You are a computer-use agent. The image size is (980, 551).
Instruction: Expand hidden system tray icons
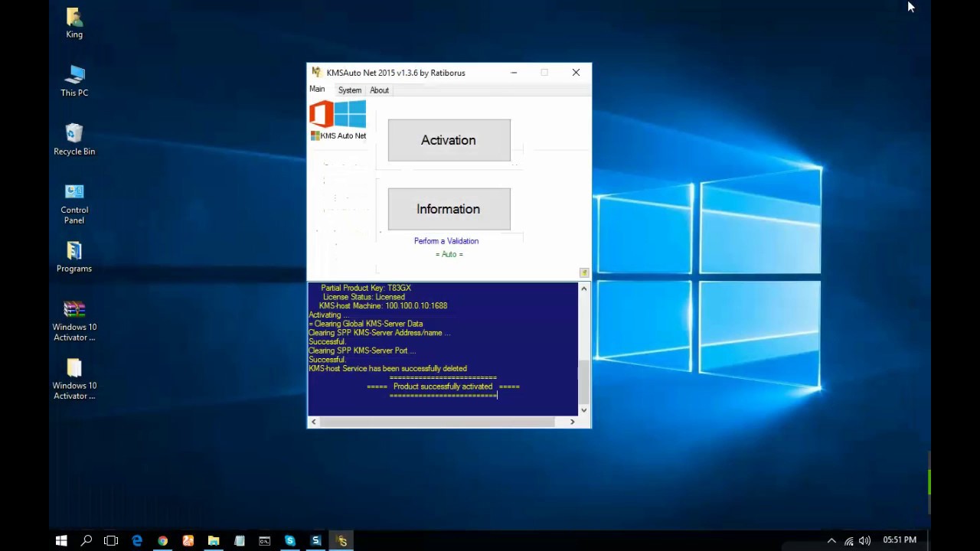tap(831, 541)
